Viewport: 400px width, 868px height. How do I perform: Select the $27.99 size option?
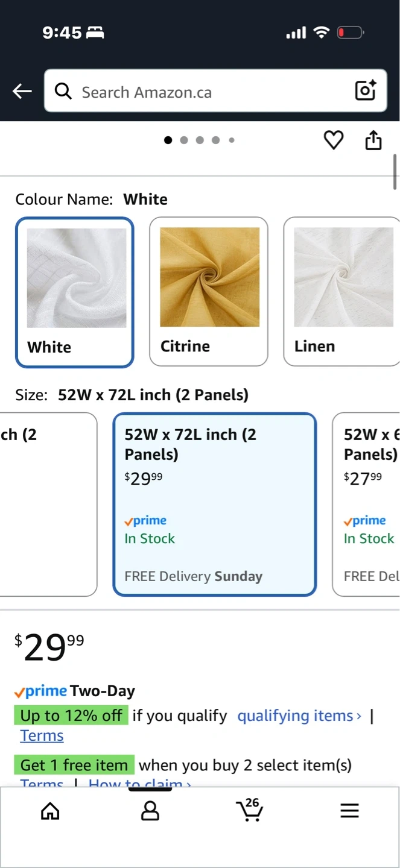[x=367, y=504]
